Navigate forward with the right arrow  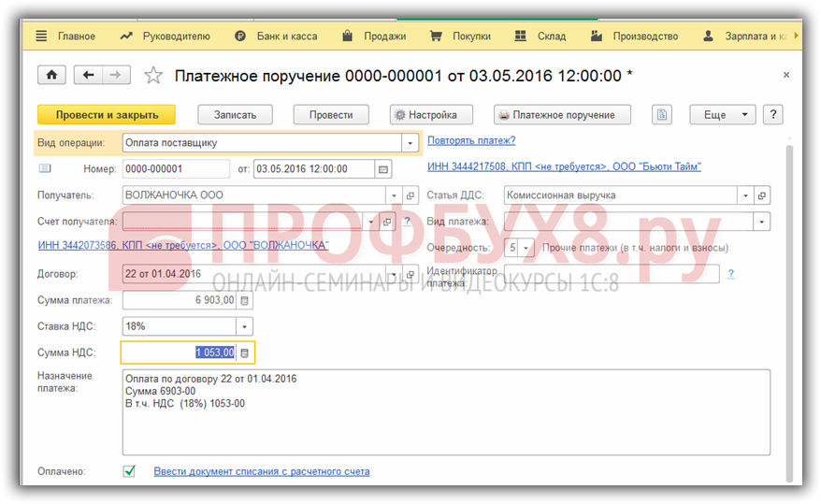[x=116, y=76]
